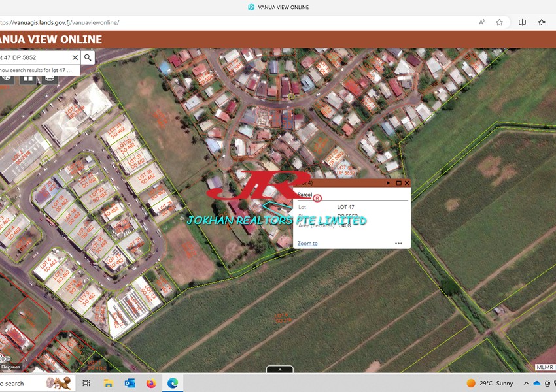Image resolution: width=556 pixels, height=392 pixels.
Task: Launch Firefox from the taskbar
Action: pyautogui.click(x=151, y=383)
